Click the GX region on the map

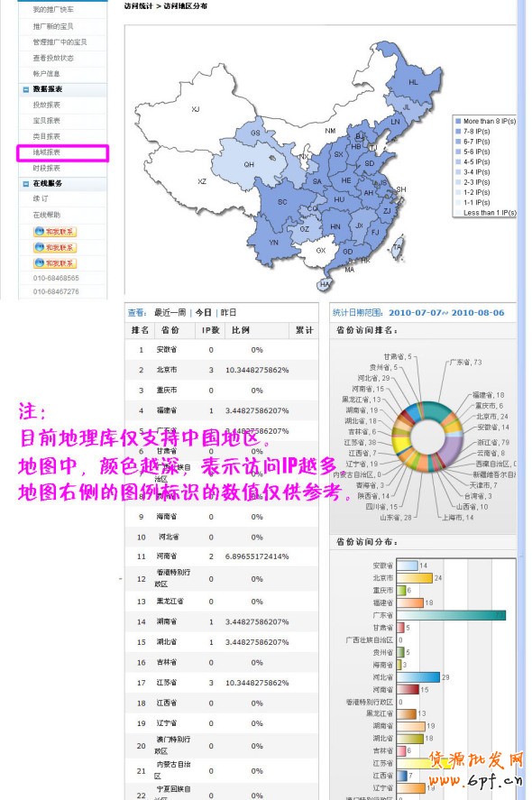320,251
